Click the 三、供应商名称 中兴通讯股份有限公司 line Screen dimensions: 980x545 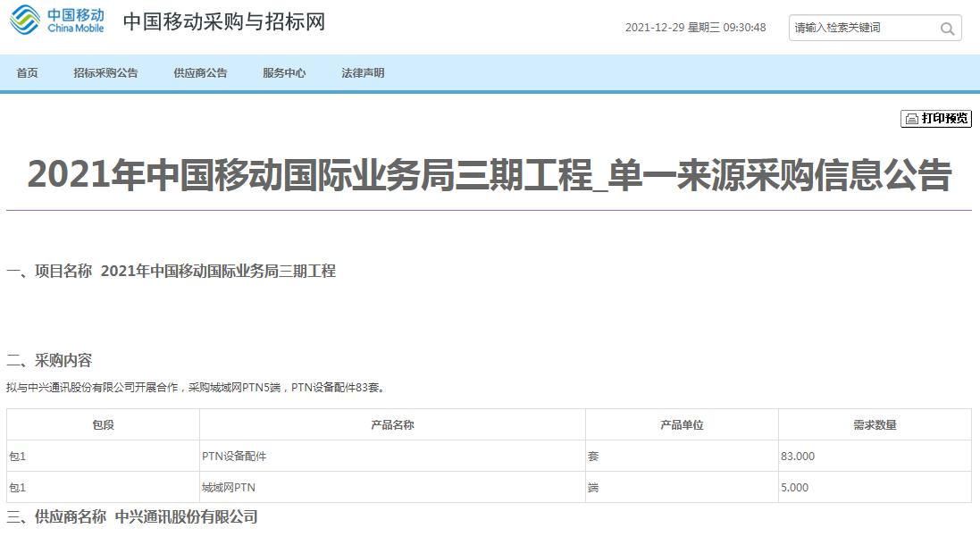point(132,517)
